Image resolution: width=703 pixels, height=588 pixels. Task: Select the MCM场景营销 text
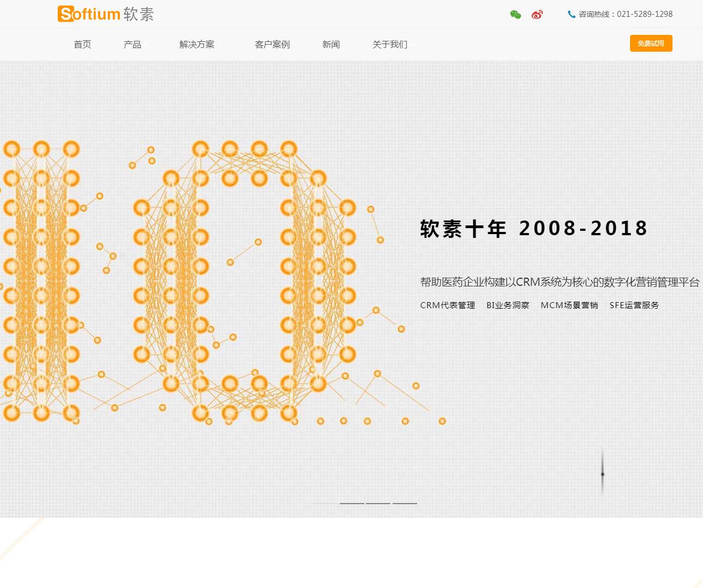pyautogui.click(x=570, y=305)
